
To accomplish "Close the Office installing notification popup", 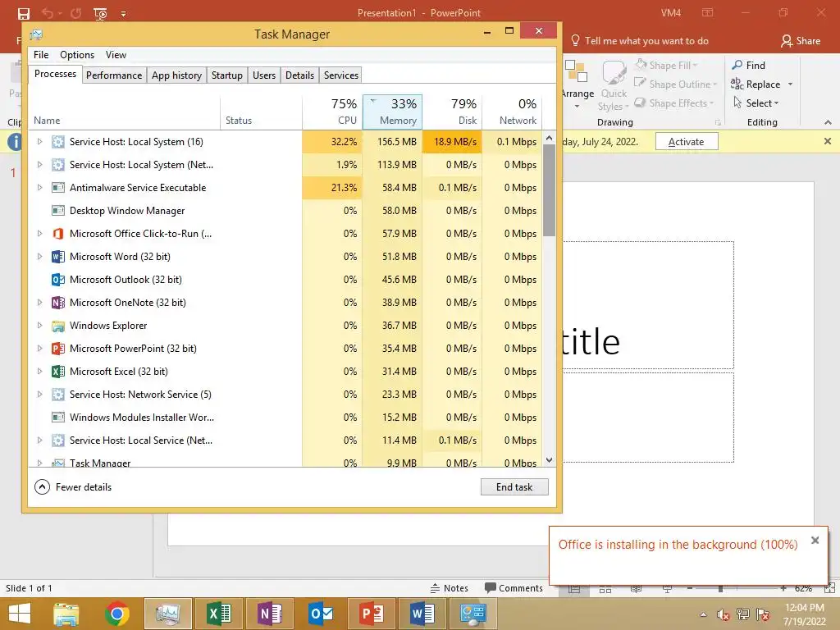I will [815, 540].
